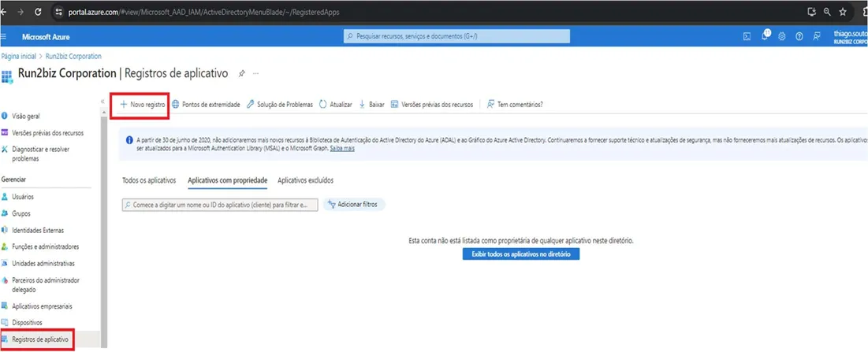Click Adicionar filtros

coord(354,205)
